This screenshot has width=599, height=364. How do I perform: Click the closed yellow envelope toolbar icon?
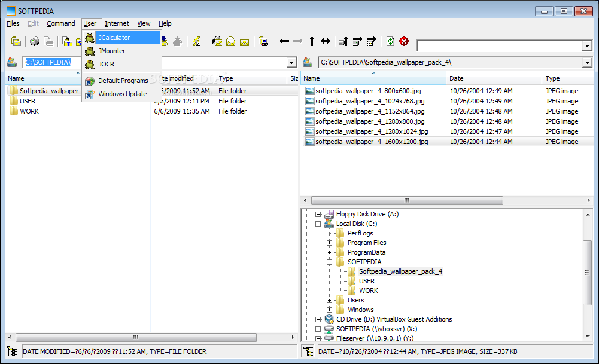point(245,42)
